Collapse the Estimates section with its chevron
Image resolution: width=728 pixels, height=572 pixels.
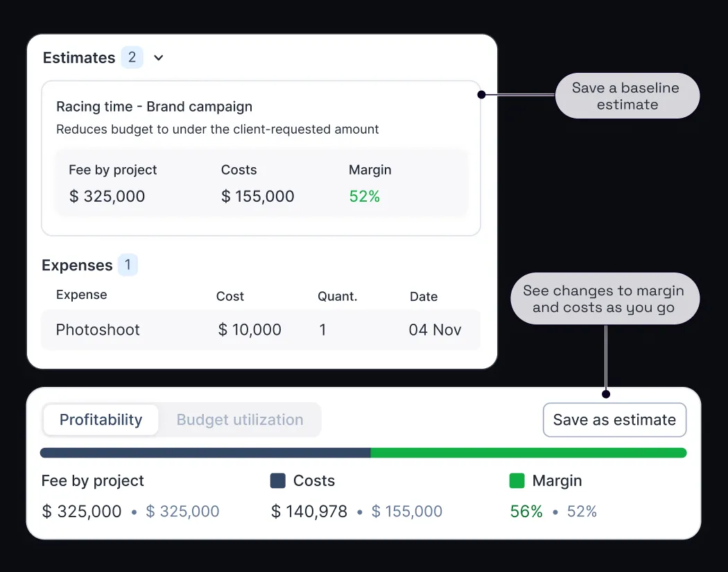pyautogui.click(x=158, y=58)
